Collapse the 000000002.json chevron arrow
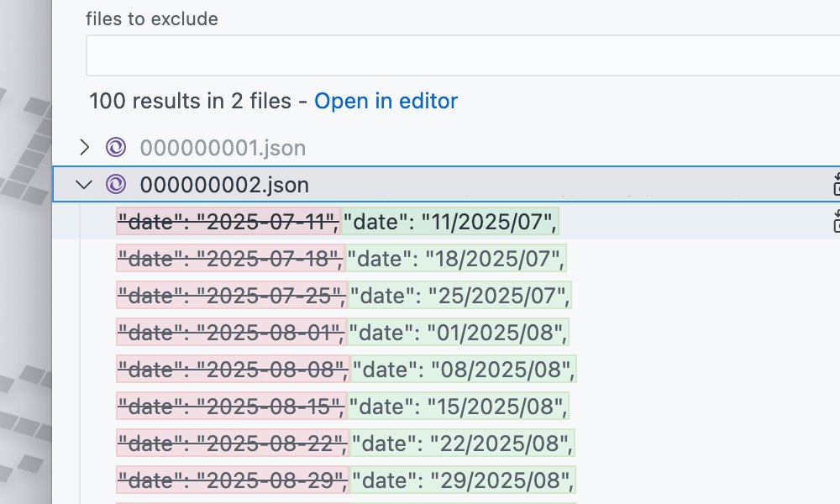Screen dimensions: 840x504 [83, 184]
